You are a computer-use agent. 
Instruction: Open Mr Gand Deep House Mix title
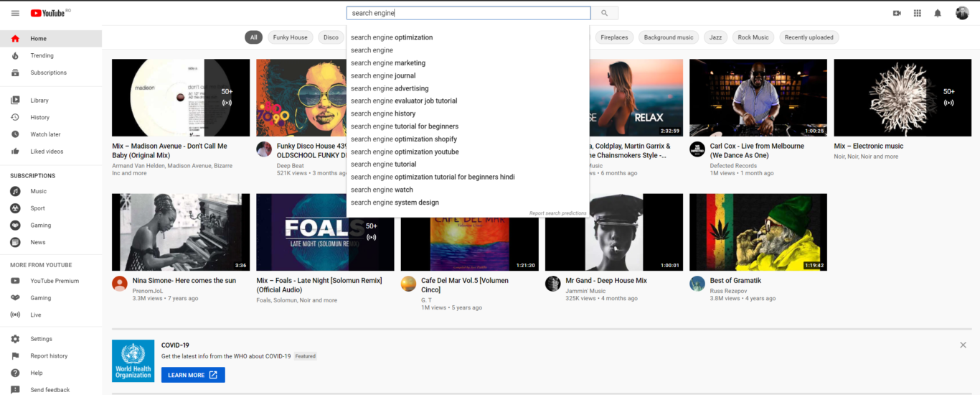(x=606, y=281)
